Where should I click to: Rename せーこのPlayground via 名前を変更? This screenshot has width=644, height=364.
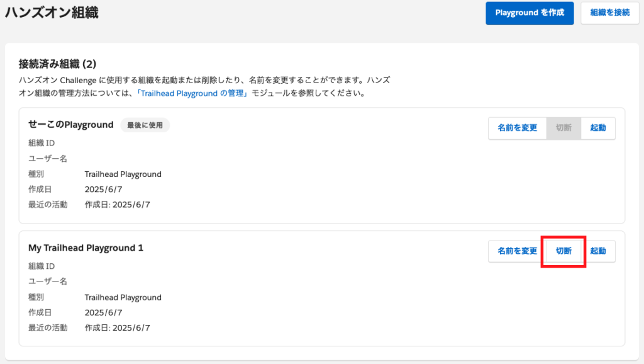517,128
